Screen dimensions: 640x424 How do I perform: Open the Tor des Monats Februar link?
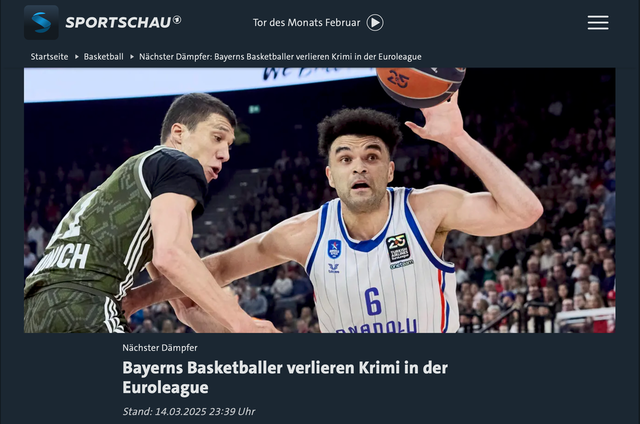(x=307, y=22)
